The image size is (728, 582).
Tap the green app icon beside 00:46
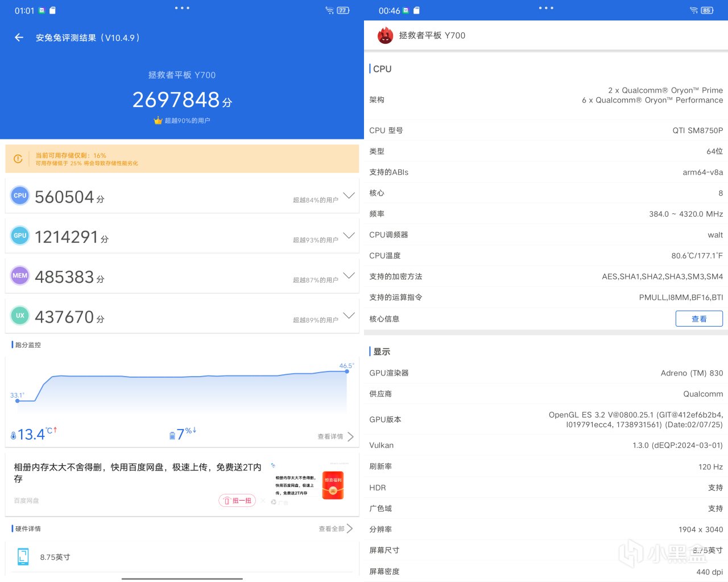(406, 10)
